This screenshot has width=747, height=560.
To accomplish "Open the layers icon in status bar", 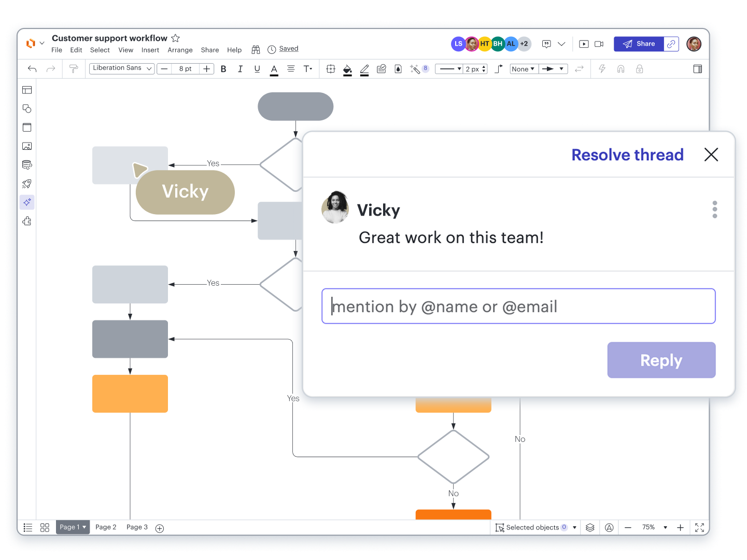I will click(x=590, y=527).
